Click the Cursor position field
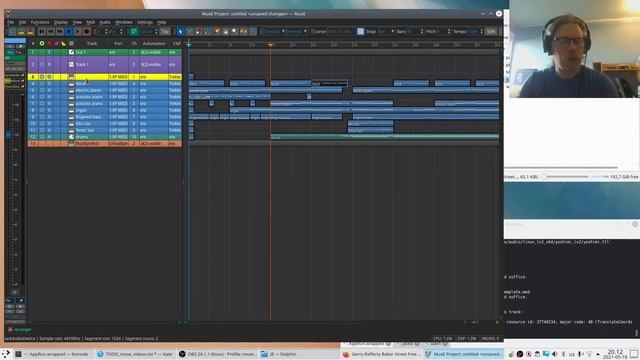This screenshot has height=360, width=640. (339, 31)
